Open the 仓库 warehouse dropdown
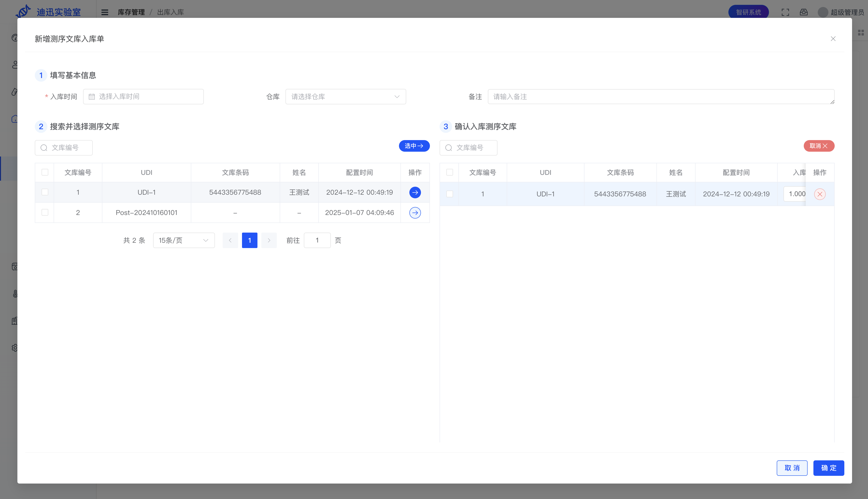Image resolution: width=868 pixels, height=499 pixels. (345, 97)
